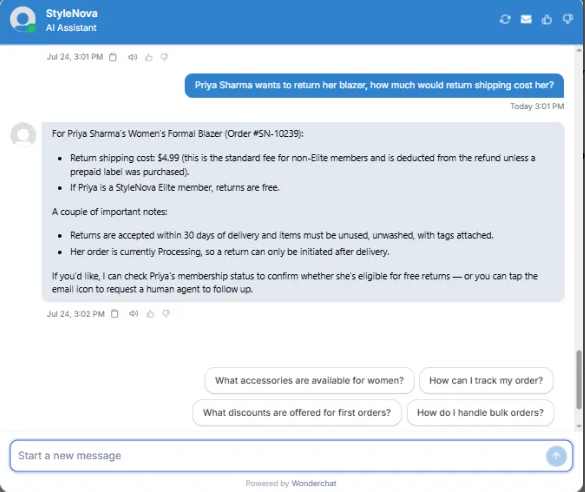Dislike the message dated Jul 24, 3:02 PM
The width and height of the screenshot is (585, 492).
coord(166,314)
